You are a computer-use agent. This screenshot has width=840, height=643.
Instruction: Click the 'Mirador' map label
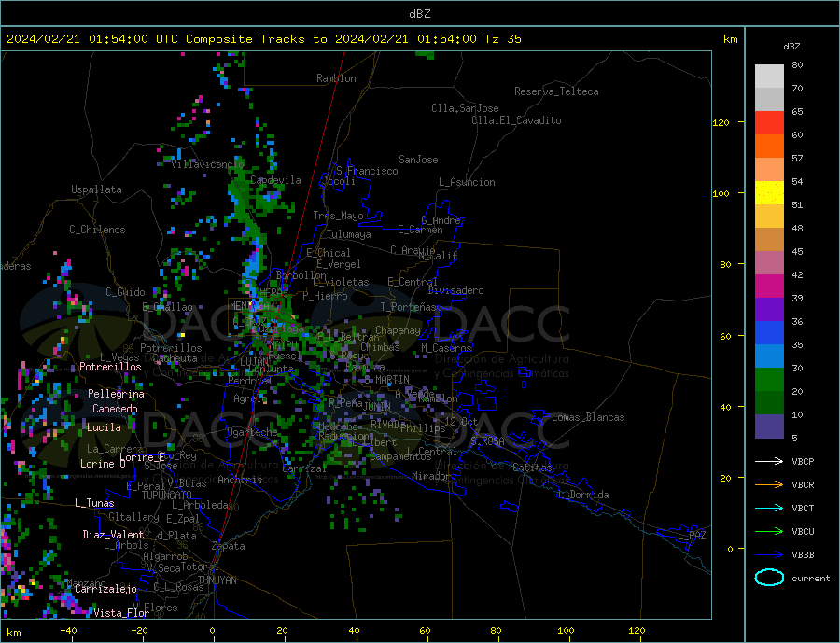coord(430,476)
